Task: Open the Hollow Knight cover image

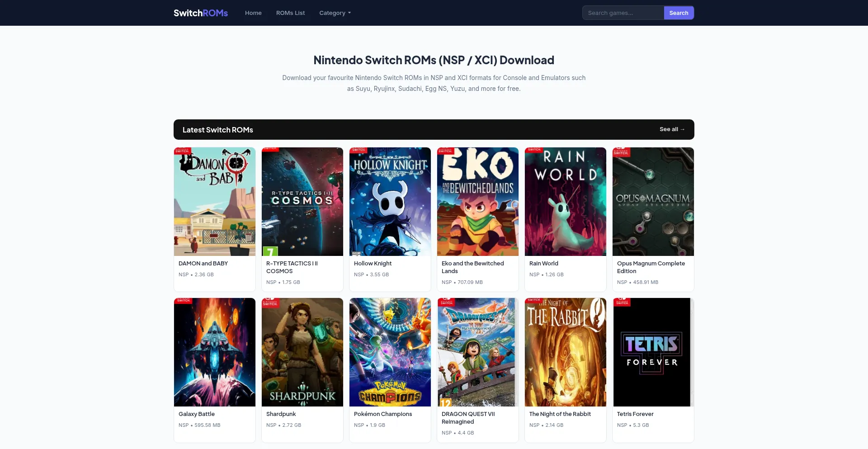Action: coord(390,202)
